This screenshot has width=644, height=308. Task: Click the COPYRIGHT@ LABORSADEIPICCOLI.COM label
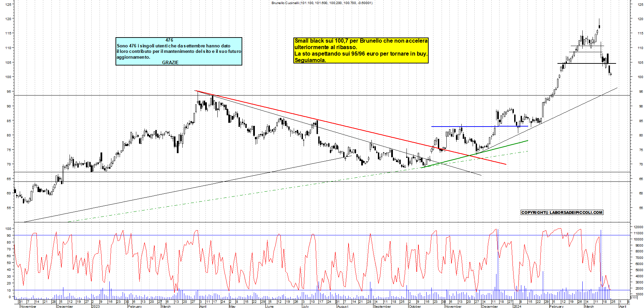[x=562, y=212]
